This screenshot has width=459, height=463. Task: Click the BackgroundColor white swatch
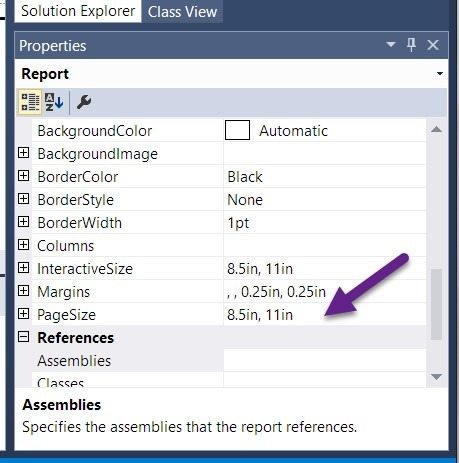click(237, 130)
